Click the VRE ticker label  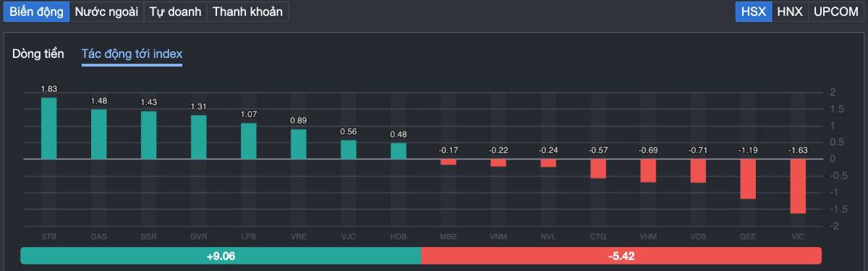[299, 237]
